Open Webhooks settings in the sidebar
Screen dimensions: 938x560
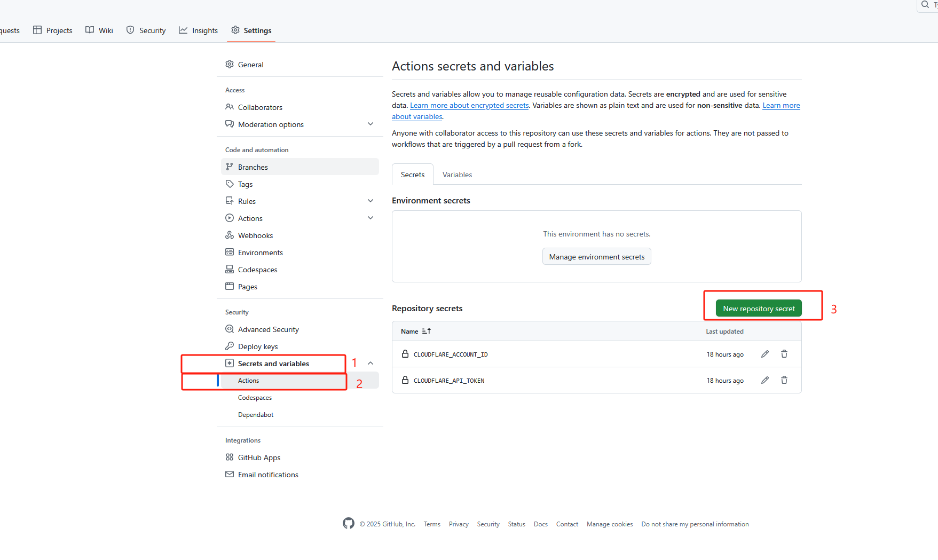point(255,235)
